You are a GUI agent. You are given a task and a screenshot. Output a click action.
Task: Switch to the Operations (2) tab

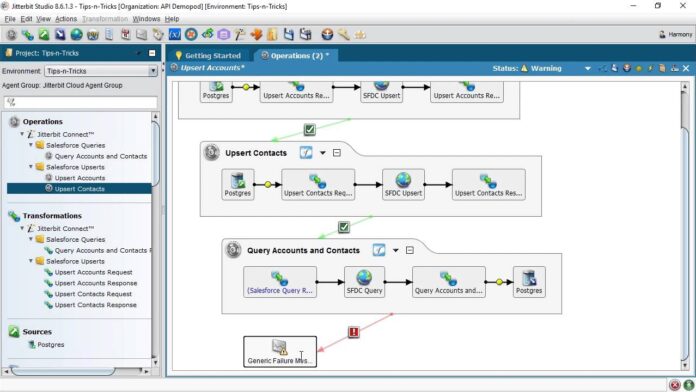tap(296, 55)
